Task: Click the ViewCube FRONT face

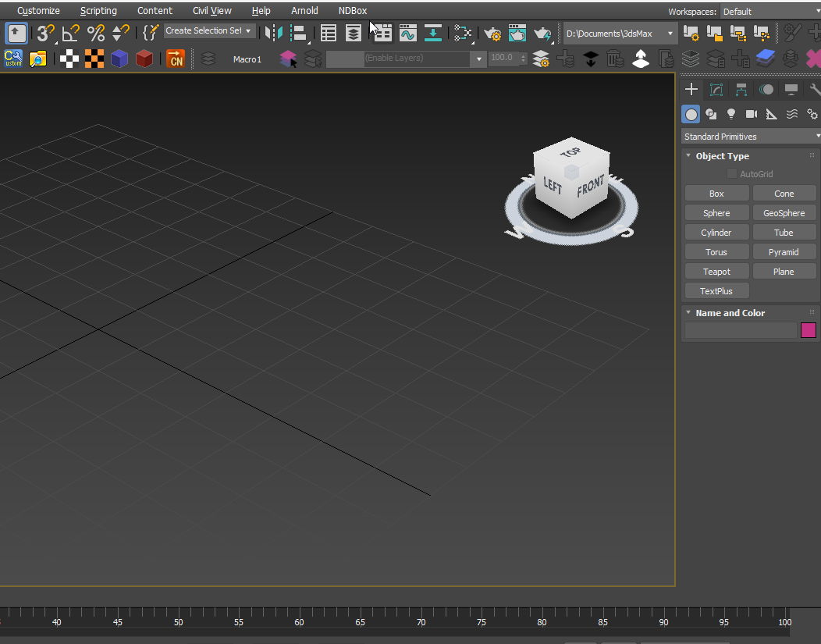Action: [x=590, y=187]
